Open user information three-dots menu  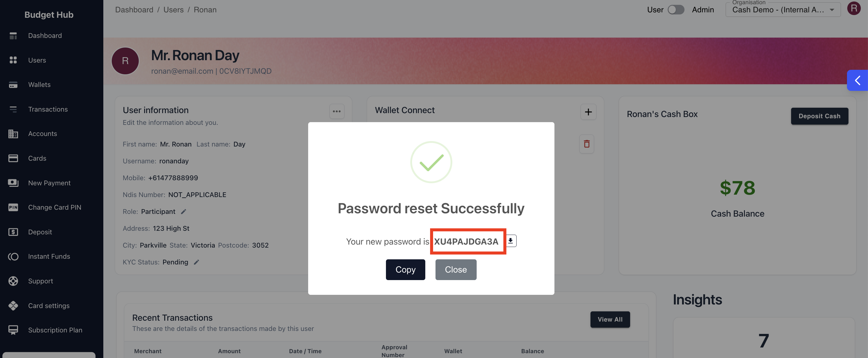tap(337, 111)
